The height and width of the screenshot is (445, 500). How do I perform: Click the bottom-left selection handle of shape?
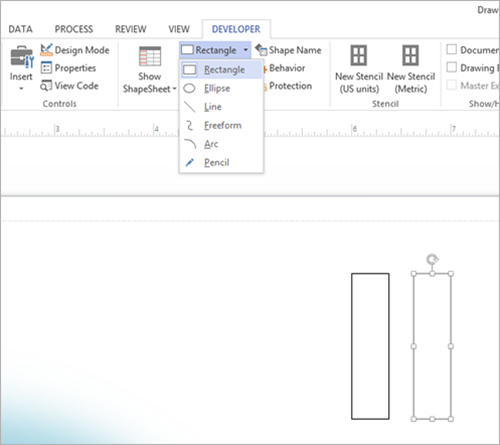[x=414, y=419]
